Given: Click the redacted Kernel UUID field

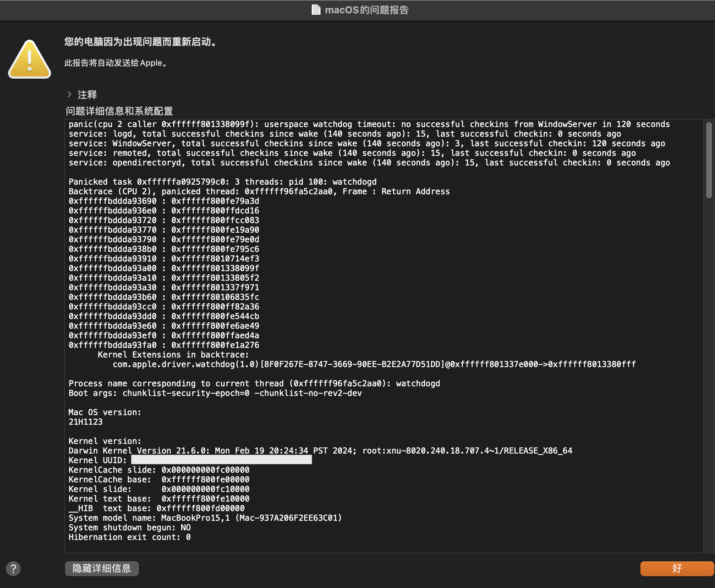Looking at the screenshot, I should pos(222,460).
